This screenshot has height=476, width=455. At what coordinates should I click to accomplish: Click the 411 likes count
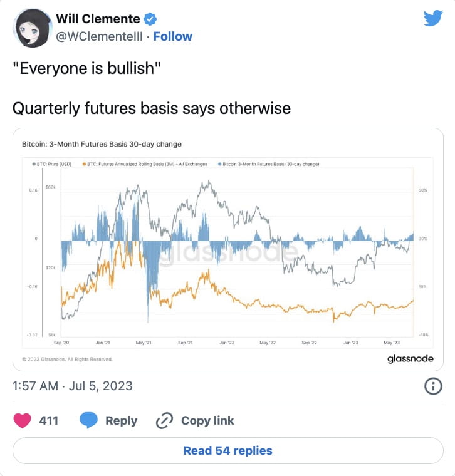49,420
